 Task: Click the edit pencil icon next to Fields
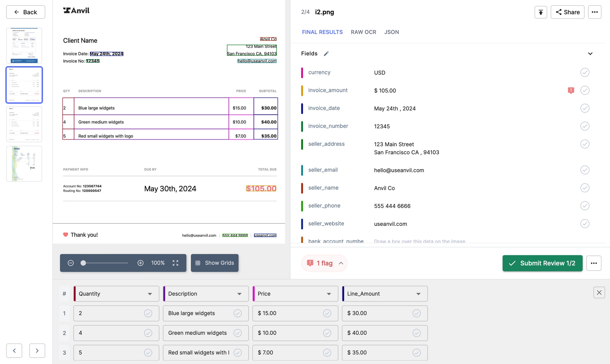point(326,53)
